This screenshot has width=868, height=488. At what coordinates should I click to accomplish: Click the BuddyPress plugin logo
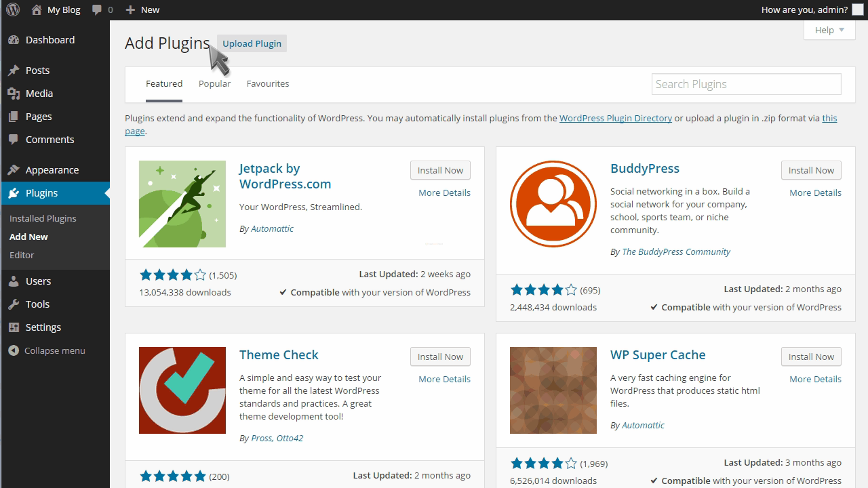click(553, 204)
